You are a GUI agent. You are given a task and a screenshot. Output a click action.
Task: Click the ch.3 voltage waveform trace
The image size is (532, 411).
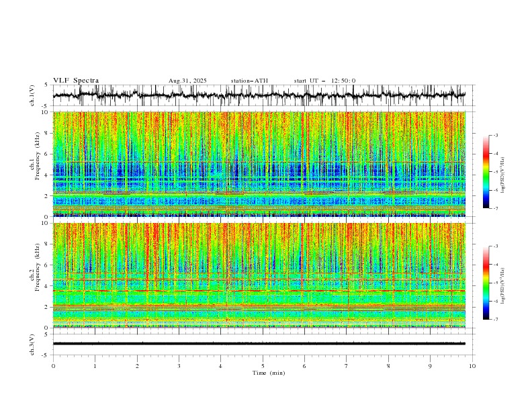(259, 344)
